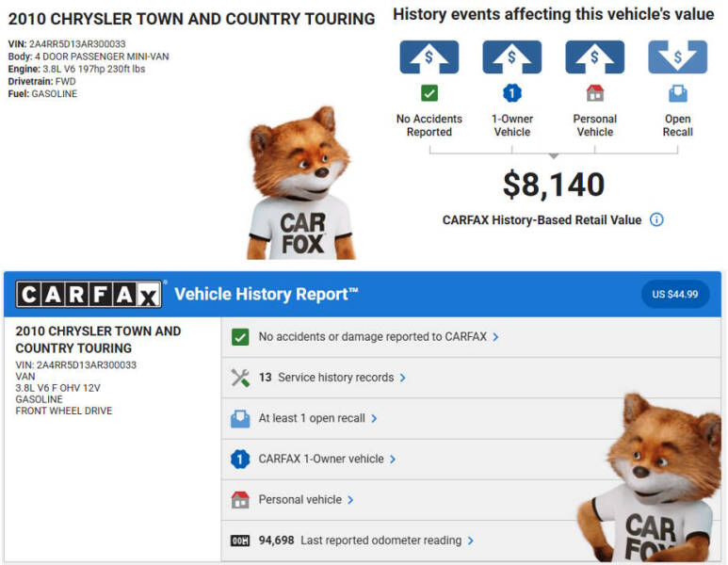Expand the Last reported odometer reading chevron

click(471, 541)
